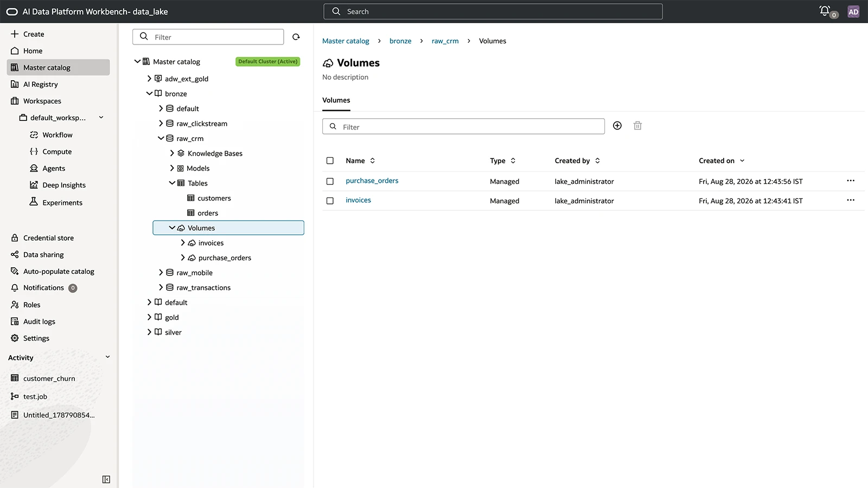Open the notifications bell icon
The image size is (868, 488).
pos(825,11)
